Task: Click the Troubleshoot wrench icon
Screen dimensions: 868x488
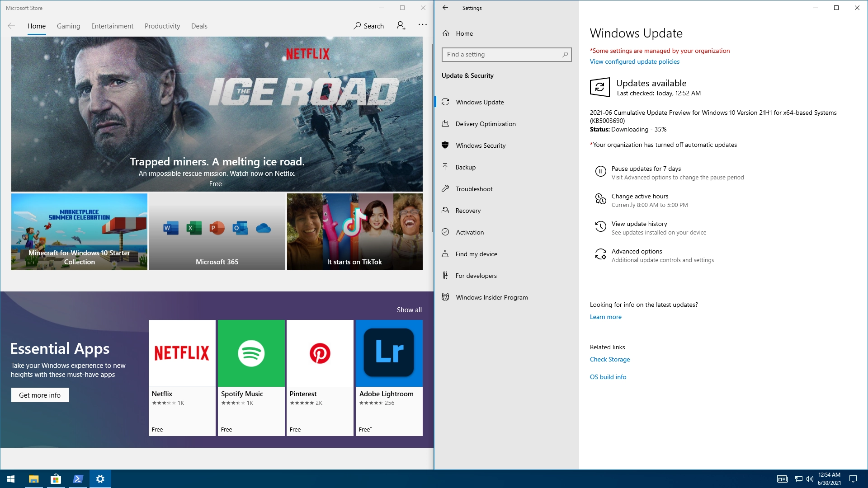Action: point(445,189)
